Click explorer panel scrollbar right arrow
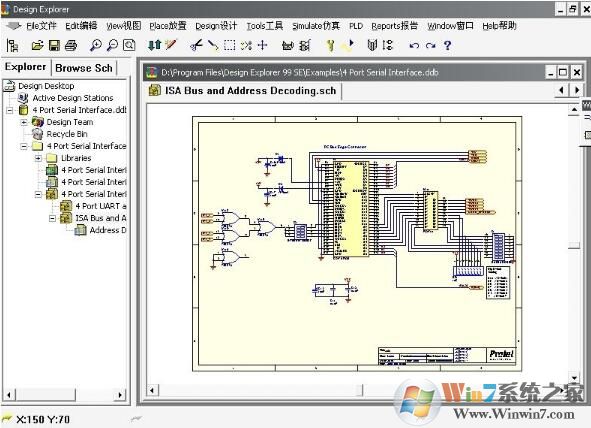591x428 pixels. 119,395
